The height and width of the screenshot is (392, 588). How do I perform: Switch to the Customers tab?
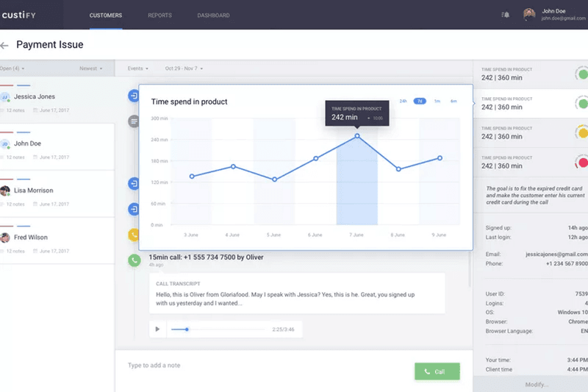pyautogui.click(x=106, y=15)
